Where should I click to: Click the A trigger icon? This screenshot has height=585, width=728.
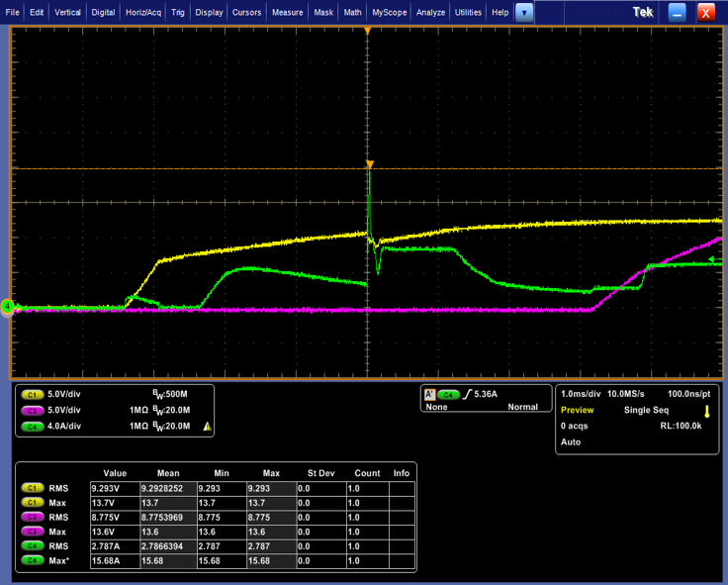click(x=429, y=395)
